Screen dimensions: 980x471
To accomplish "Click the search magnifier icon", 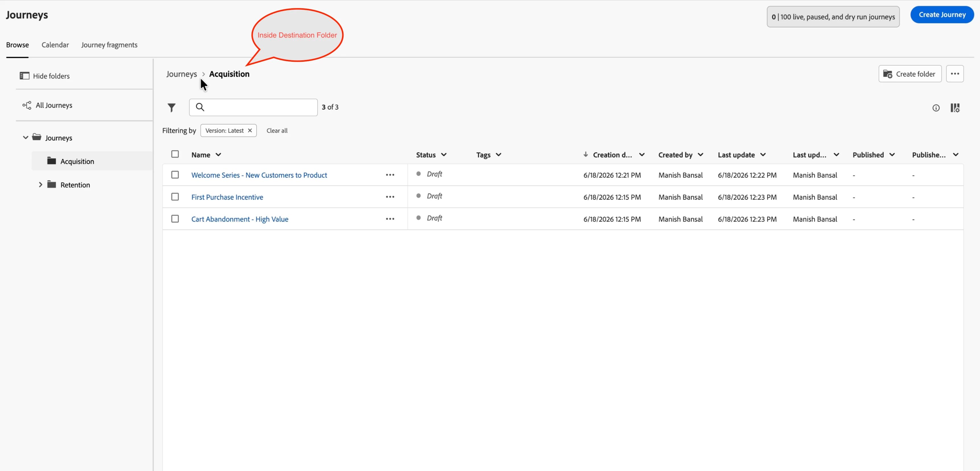I will (x=200, y=107).
